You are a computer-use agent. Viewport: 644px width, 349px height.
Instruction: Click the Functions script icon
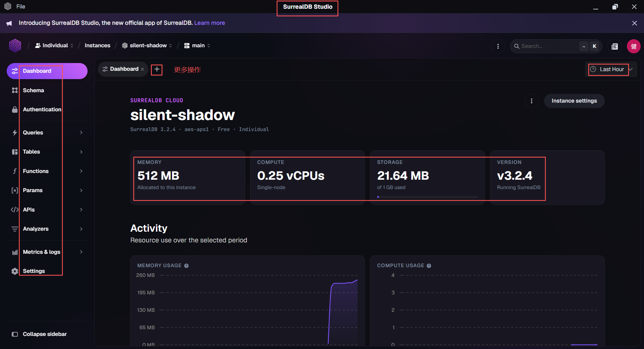tap(15, 171)
